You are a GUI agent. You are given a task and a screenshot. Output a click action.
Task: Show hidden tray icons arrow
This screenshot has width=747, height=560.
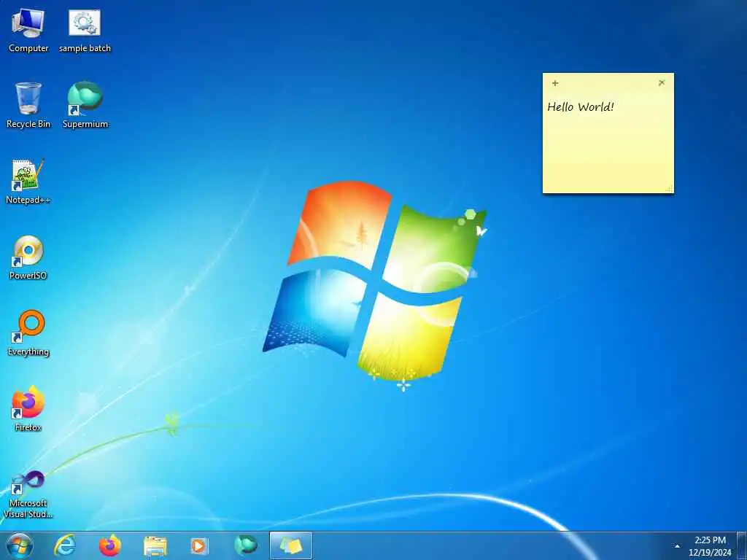click(677, 546)
